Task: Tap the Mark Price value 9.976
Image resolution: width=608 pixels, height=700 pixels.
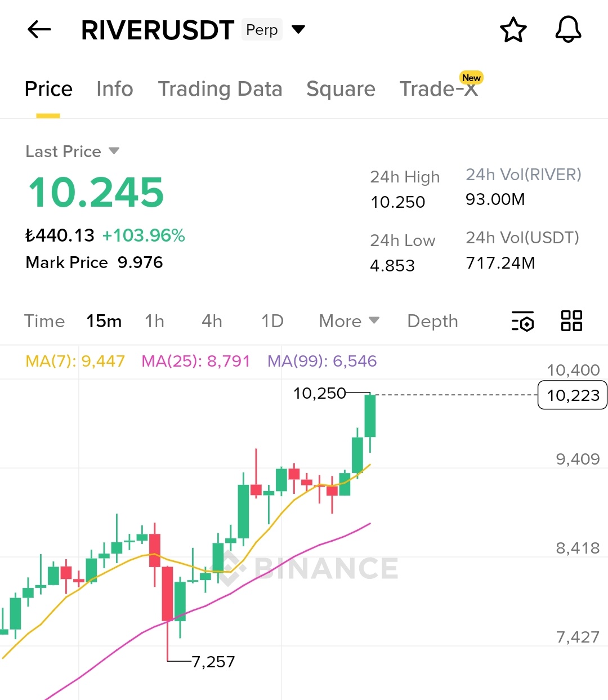Action: click(140, 262)
